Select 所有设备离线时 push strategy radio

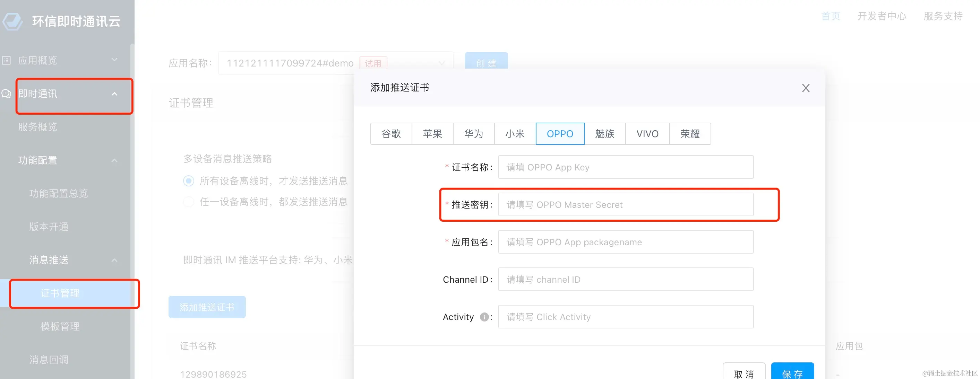click(189, 181)
